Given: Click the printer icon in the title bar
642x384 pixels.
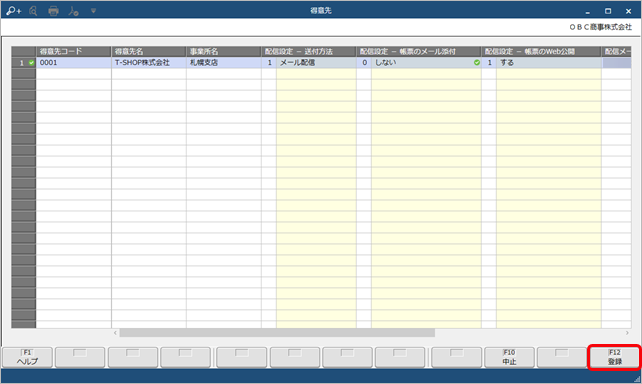Looking at the screenshot, I should (x=53, y=11).
